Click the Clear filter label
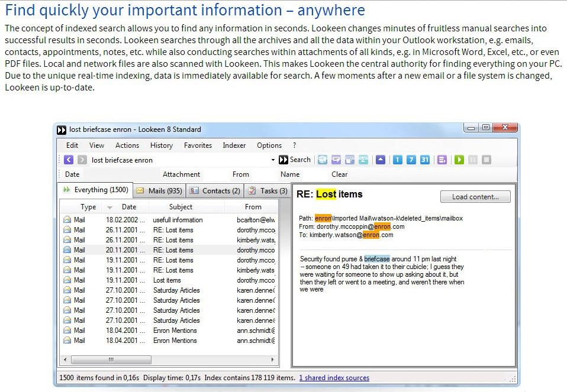Screen dimensions: 567x392 coord(340,174)
